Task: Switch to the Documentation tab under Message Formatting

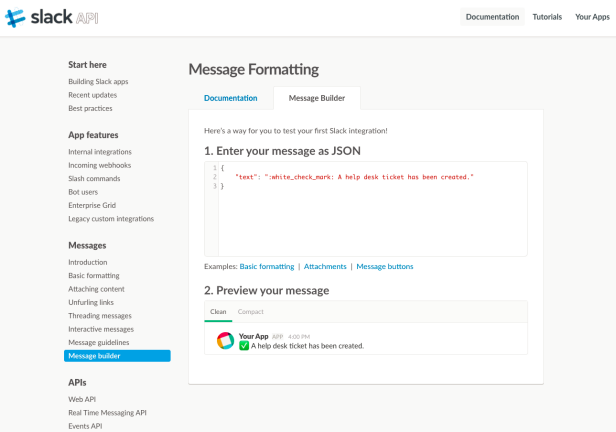Action: pyautogui.click(x=231, y=98)
